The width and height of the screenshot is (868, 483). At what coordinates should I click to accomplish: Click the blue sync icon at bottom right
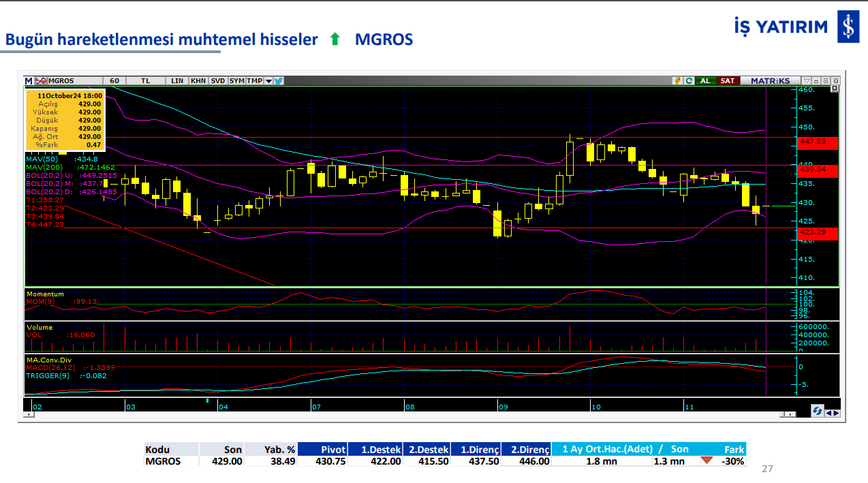(x=816, y=411)
